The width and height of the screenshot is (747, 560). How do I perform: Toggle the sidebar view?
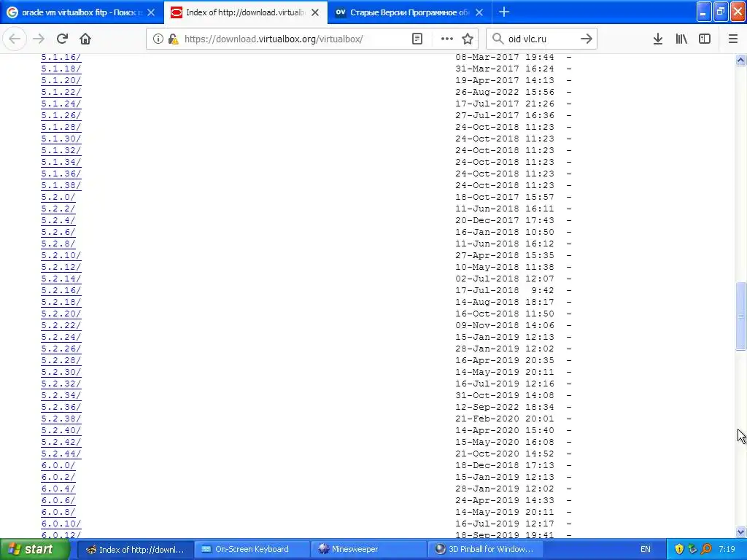point(705,39)
